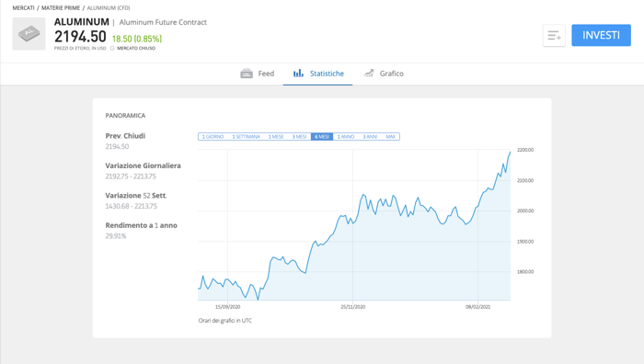Click Variazione 52 Sett. value 1430.68 - 2213.75
The height and width of the screenshot is (364, 644).
[131, 206]
